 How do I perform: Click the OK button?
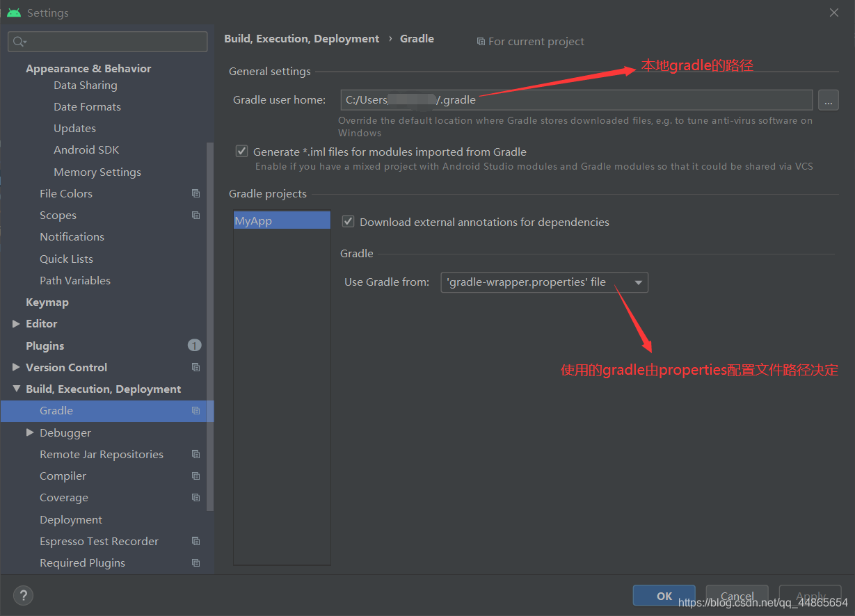[x=664, y=596]
